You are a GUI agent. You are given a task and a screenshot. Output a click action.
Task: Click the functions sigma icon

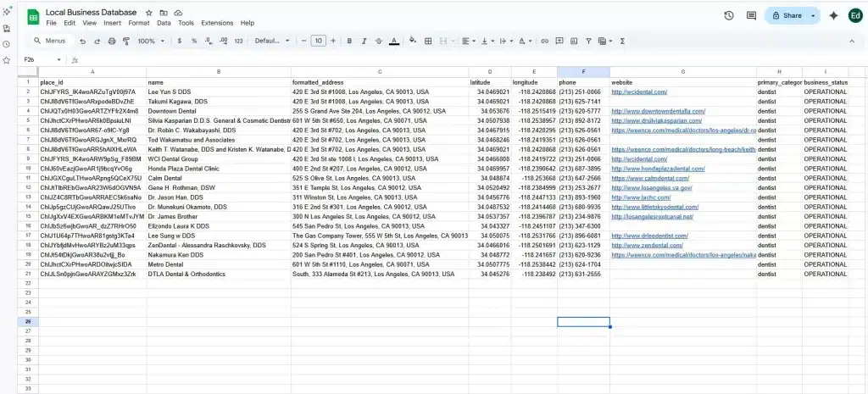(624, 41)
